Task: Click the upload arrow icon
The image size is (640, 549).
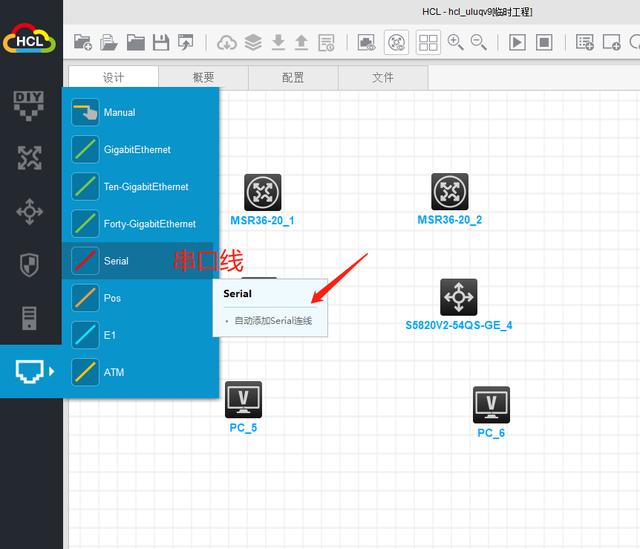Action: 302,42
